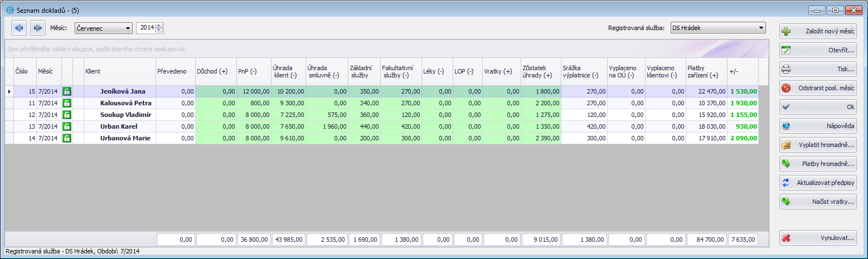The height and width of the screenshot is (259, 868).
Task: Click Založit nový měsíc button
Action: pyautogui.click(x=818, y=32)
